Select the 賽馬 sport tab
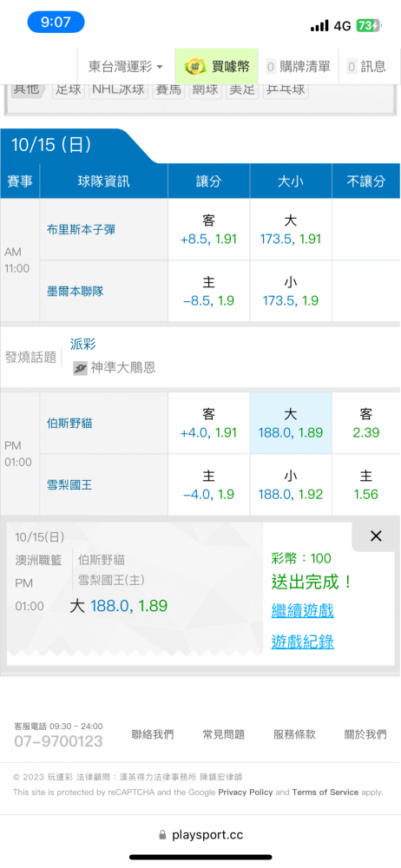This screenshot has width=401, height=868. click(x=169, y=89)
